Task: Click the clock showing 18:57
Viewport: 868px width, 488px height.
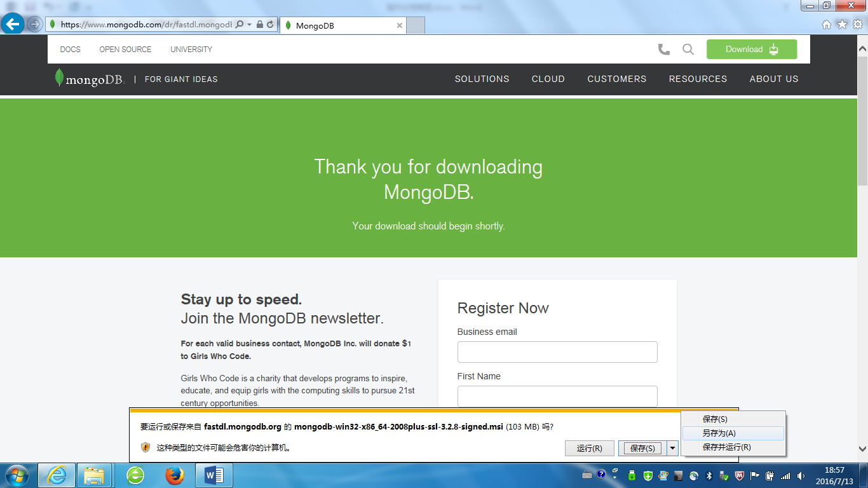Action: (834, 475)
